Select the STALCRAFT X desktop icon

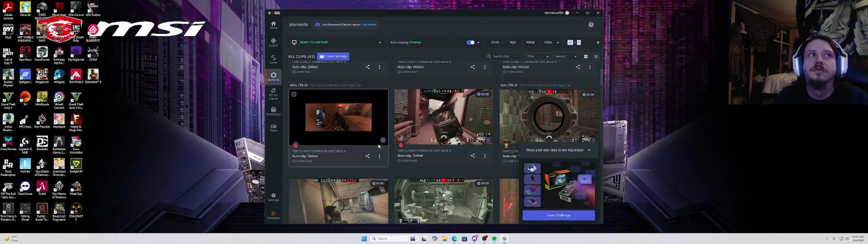76,212
